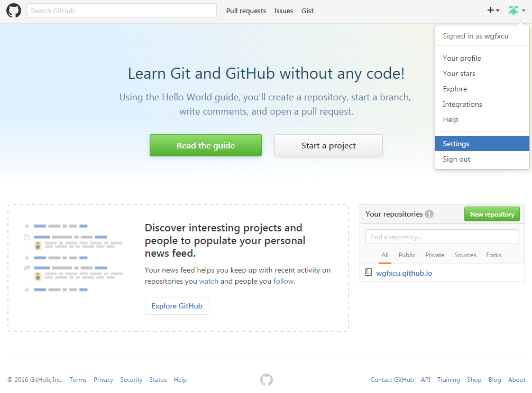The image size is (532, 393).
Task: Click news feed placeholder illustration
Action: [x=74, y=258]
